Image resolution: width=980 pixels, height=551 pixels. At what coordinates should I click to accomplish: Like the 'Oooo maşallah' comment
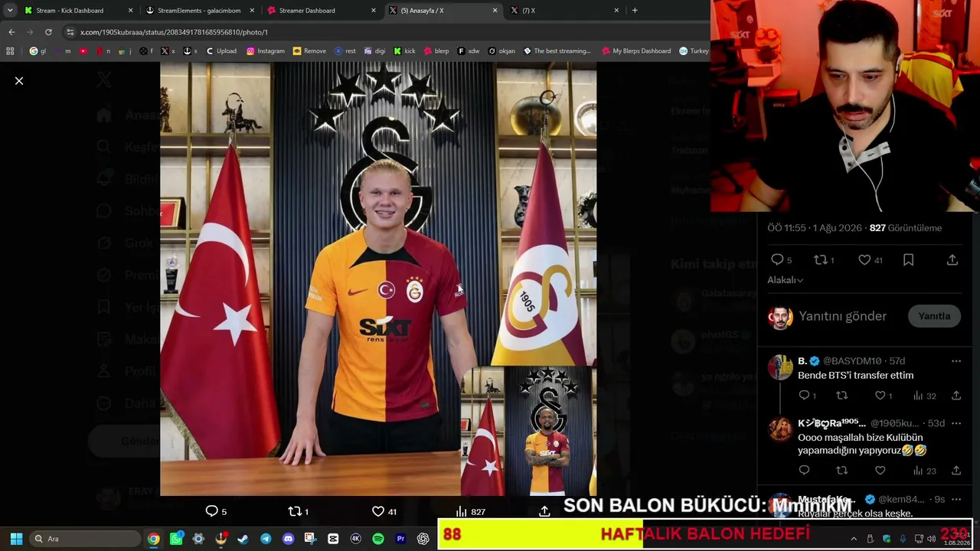click(880, 471)
